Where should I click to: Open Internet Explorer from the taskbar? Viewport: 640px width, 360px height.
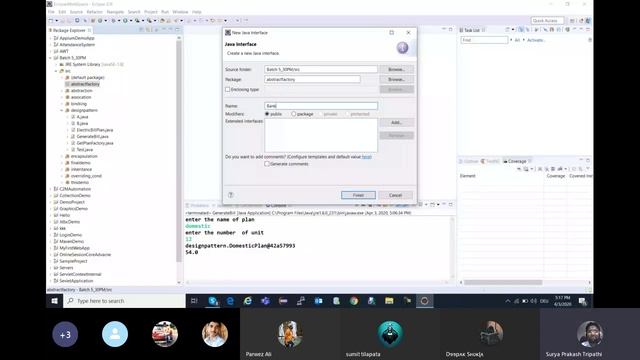(x=248, y=301)
